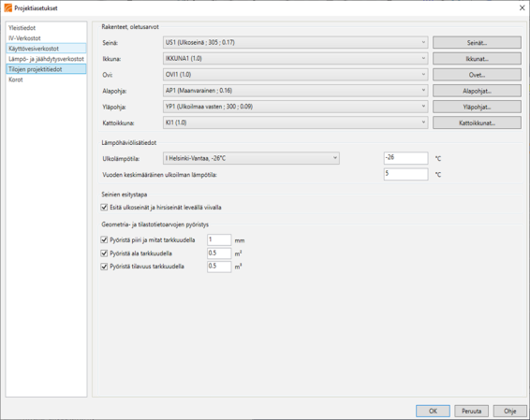The height and width of the screenshot is (420, 530).
Task: Confirm settings with OK button
Action: [433, 411]
